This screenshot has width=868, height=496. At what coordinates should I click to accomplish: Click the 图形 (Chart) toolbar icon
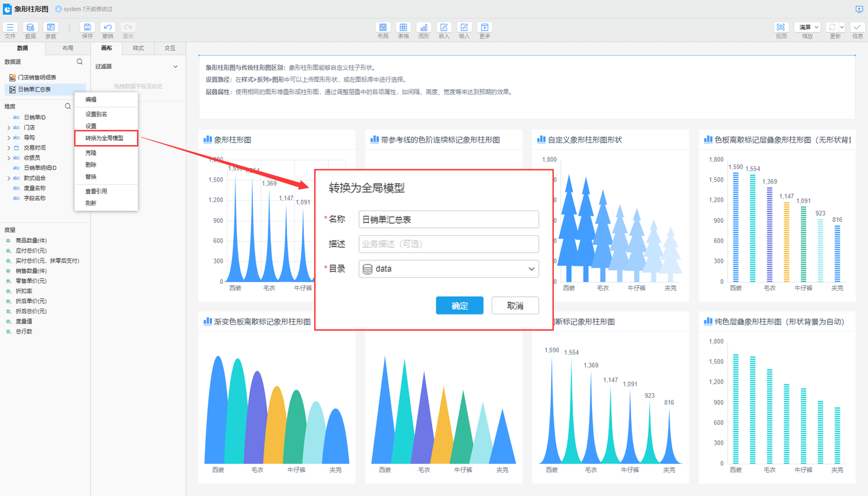pyautogui.click(x=423, y=28)
